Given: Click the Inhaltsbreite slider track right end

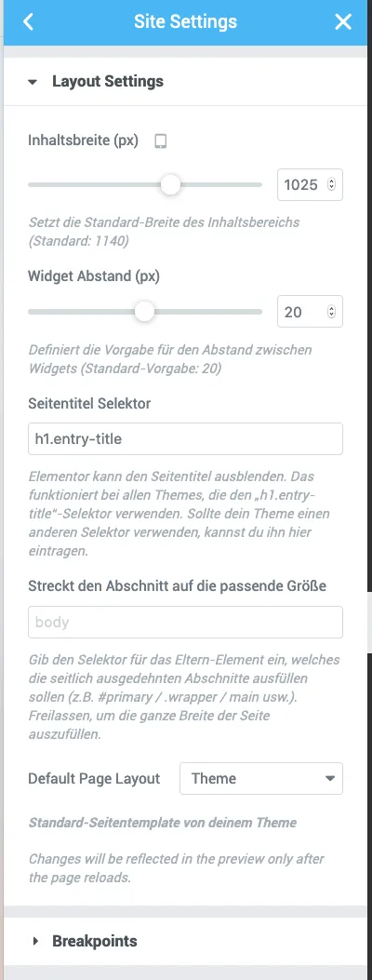Looking at the screenshot, I should coord(258,185).
